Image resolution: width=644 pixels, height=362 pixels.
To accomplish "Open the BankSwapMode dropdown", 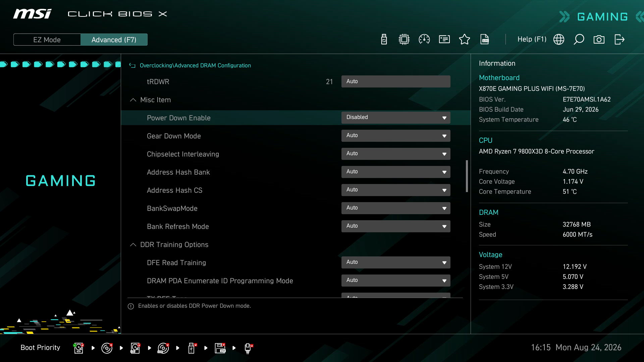I will [x=396, y=208].
